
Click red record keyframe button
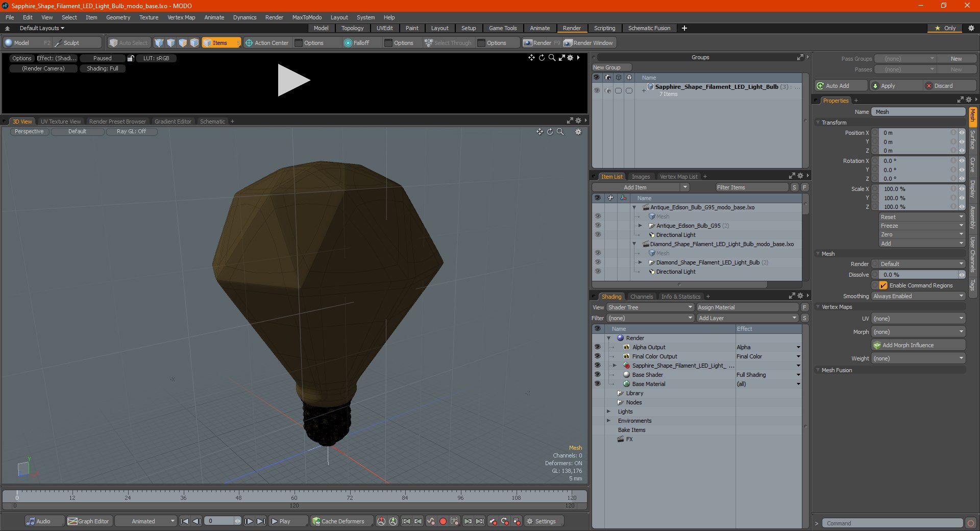click(x=443, y=521)
